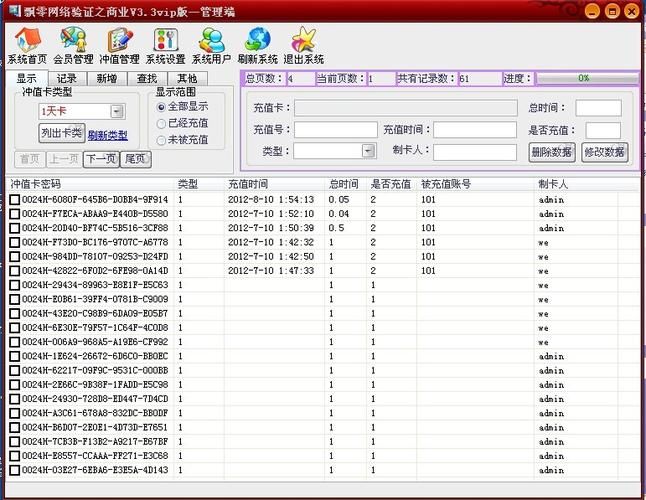Sort by 总时间 column header
Image resolution: width=646 pixels, height=500 pixels.
click(344, 184)
